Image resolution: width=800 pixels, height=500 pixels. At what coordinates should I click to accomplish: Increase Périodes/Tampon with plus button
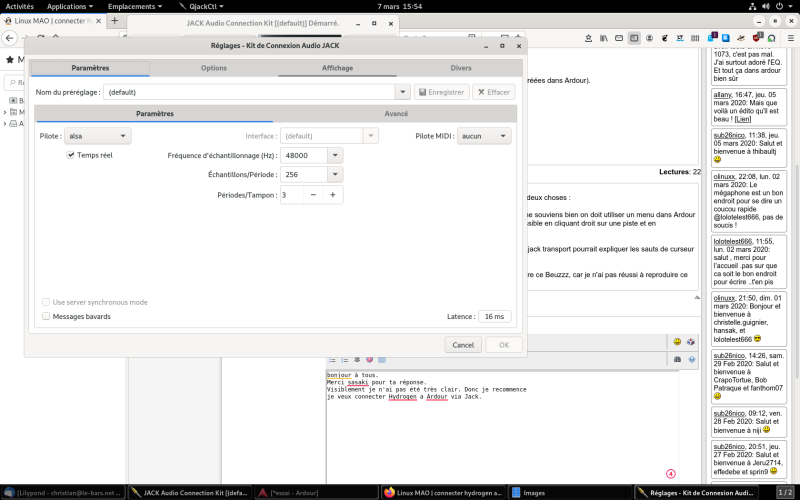pyautogui.click(x=333, y=195)
